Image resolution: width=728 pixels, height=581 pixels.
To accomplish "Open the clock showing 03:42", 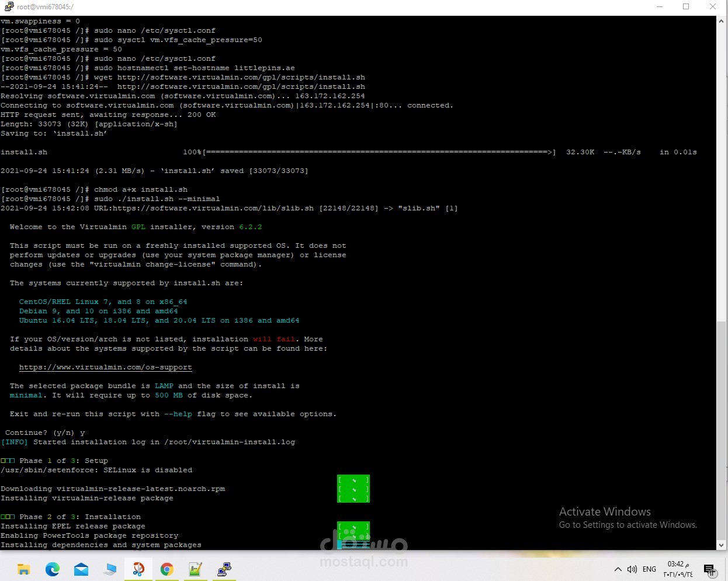I will pyautogui.click(x=678, y=569).
